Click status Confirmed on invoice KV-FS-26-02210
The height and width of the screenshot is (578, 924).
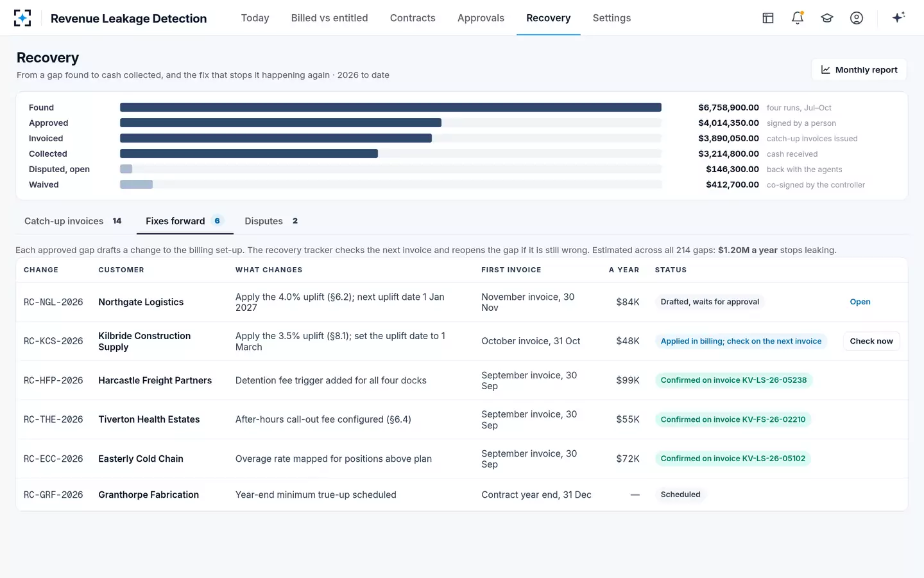(733, 419)
